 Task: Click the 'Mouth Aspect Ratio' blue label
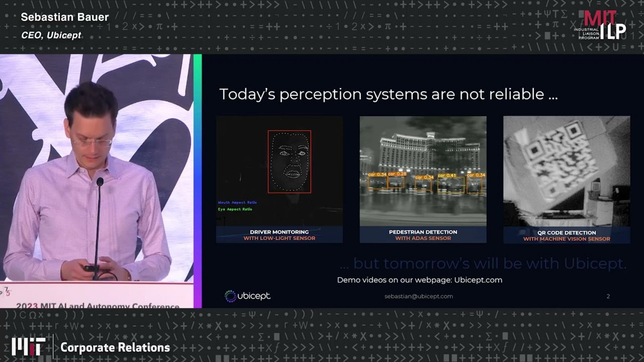(237, 202)
